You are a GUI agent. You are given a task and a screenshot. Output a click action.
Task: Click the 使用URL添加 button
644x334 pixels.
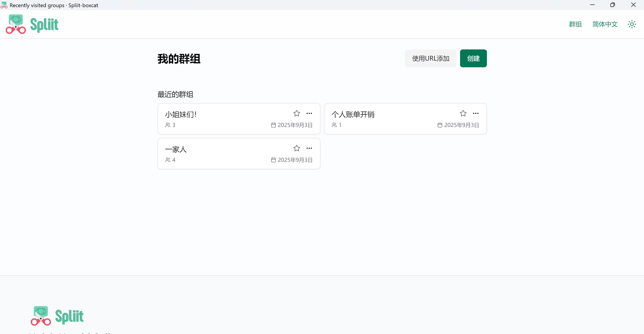pyautogui.click(x=431, y=58)
